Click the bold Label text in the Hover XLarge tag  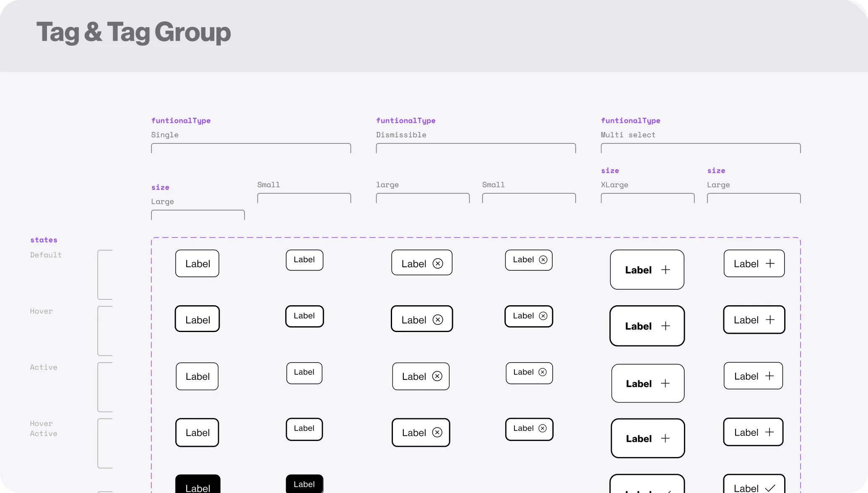638,326
